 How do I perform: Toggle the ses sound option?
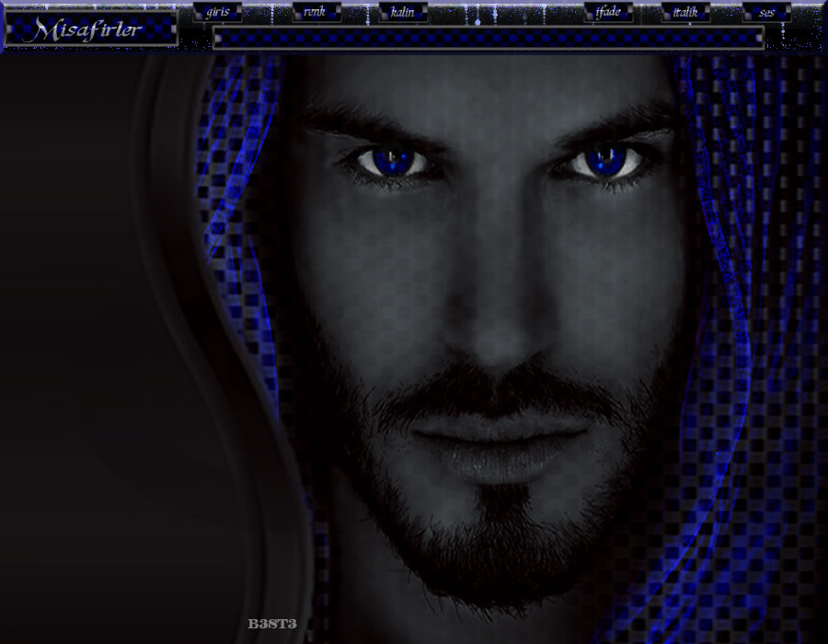click(766, 12)
